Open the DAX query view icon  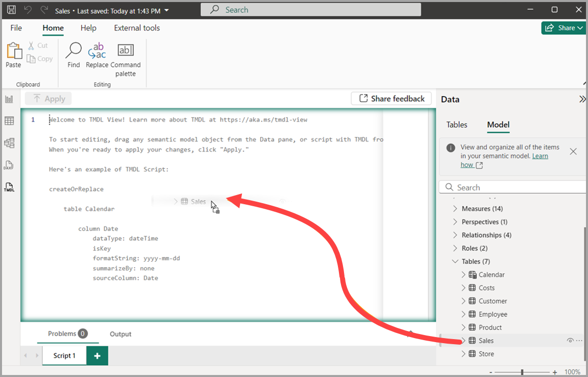tap(9, 165)
